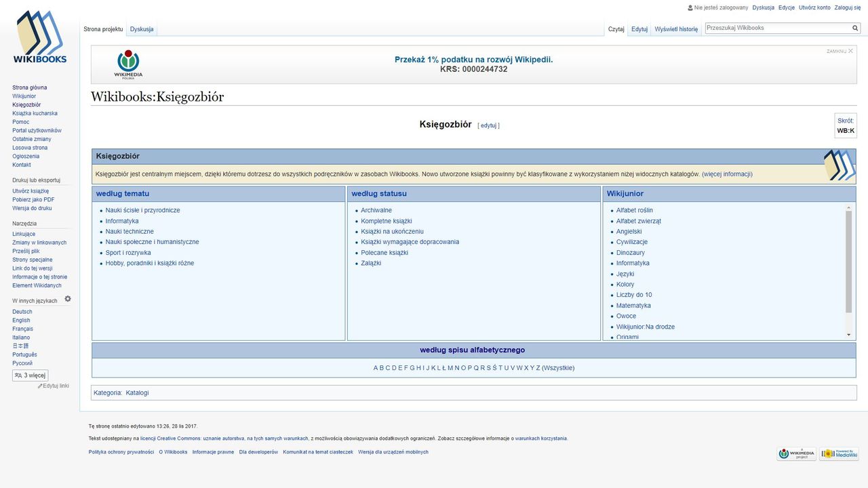This screenshot has width=868, height=488.
Task: Click the books icon in Księgozbiór header
Action: [x=840, y=165]
